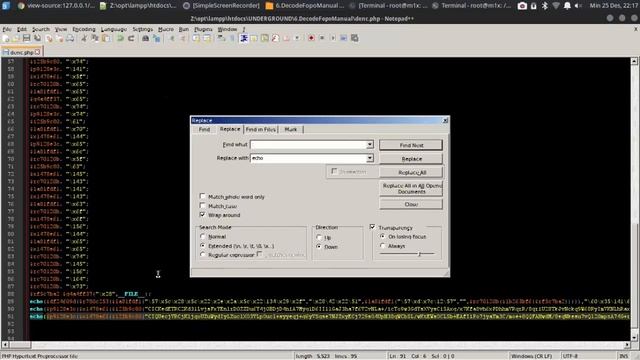The image size is (640, 360).
Task: Open the Encoding menu
Action: [84, 29]
